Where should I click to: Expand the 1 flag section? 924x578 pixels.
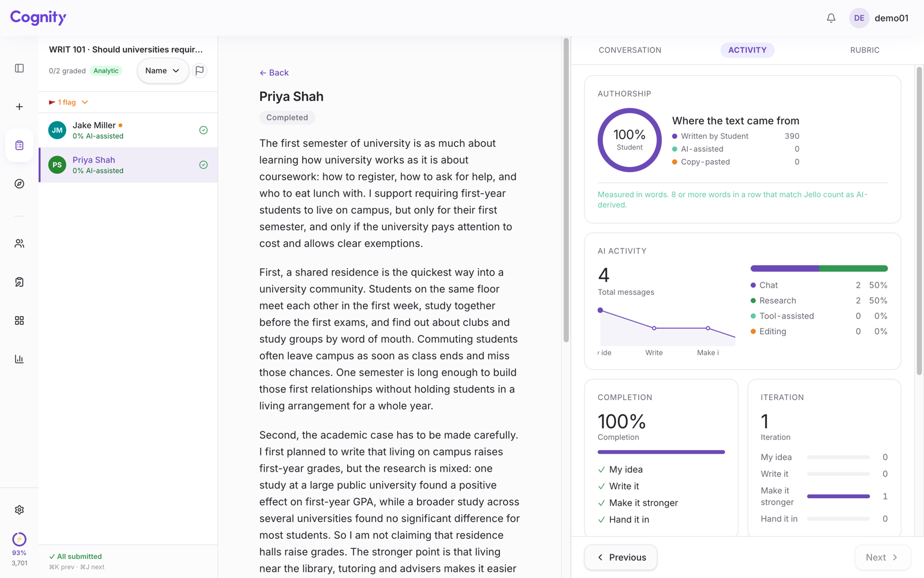pos(69,102)
